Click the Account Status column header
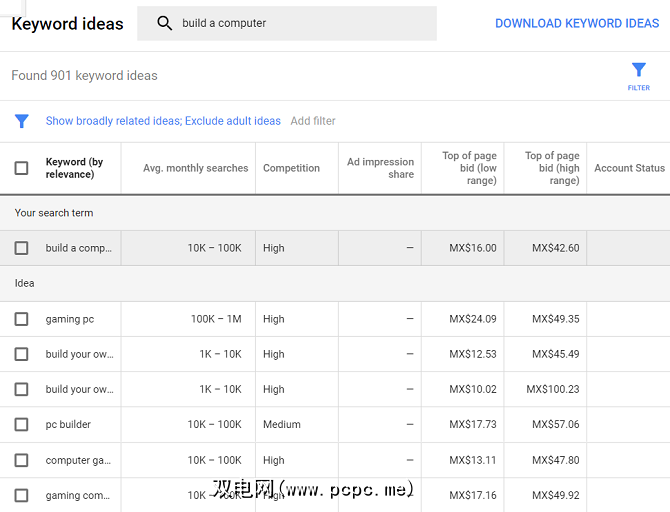The width and height of the screenshot is (670, 512). coord(629,168)
